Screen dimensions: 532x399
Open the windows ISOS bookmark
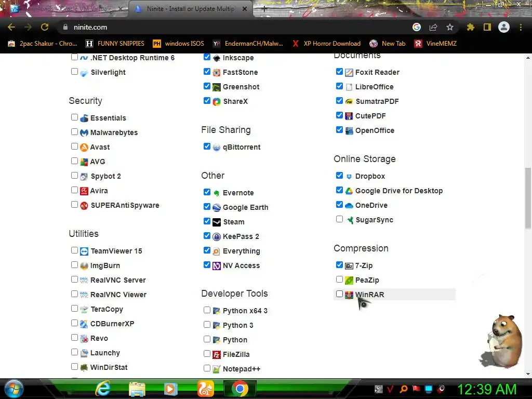point(179,44)
